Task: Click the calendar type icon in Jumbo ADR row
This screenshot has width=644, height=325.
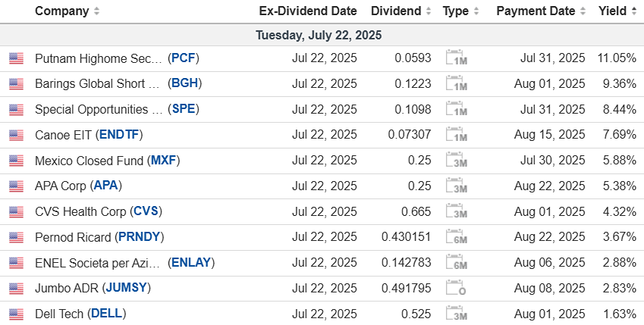Action: tap(456, 288)
